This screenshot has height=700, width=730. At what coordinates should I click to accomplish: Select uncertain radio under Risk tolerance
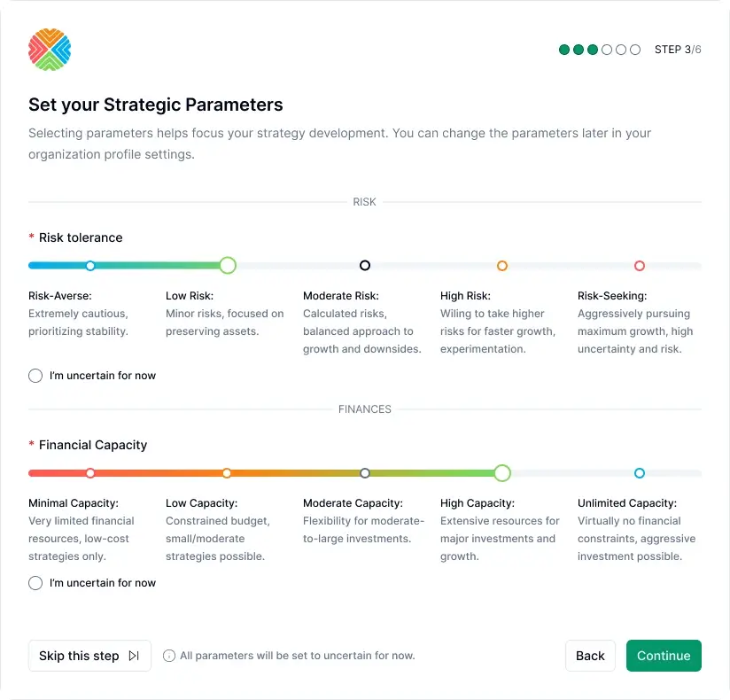(35, 376)
